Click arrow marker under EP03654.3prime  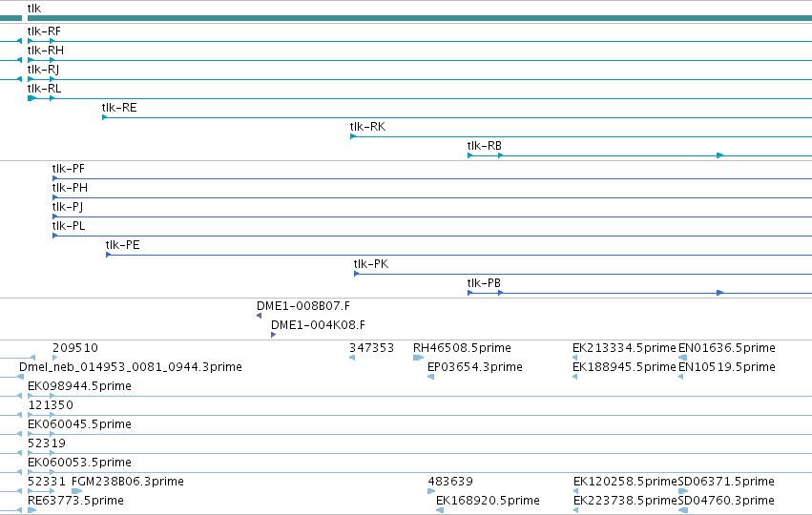point(431,377)
